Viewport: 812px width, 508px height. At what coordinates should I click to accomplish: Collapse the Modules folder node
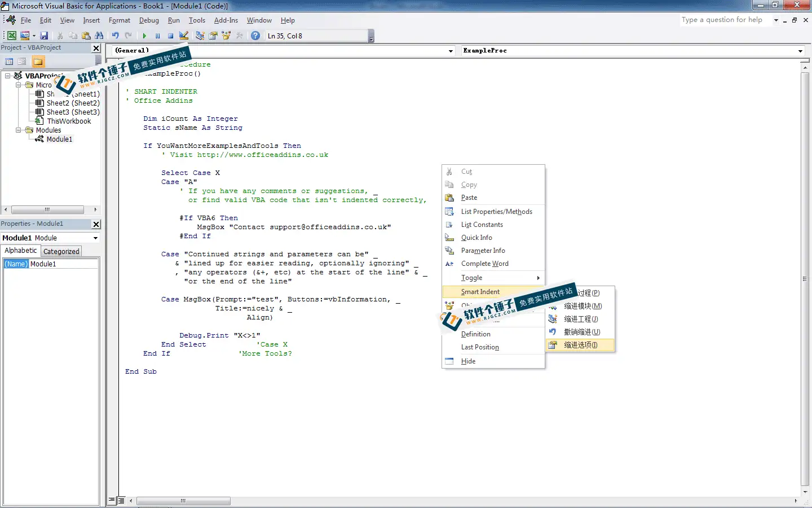(x=19, y=130)
